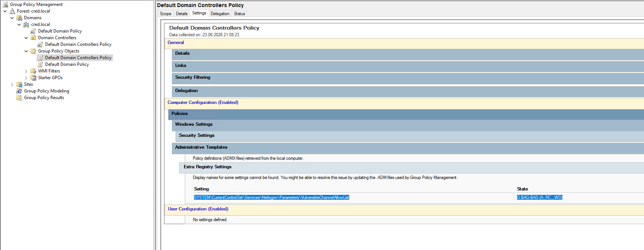This screenshot has width=644, height=250.
Task: Click the Group Policy Results icon
Action: (19, 98)
